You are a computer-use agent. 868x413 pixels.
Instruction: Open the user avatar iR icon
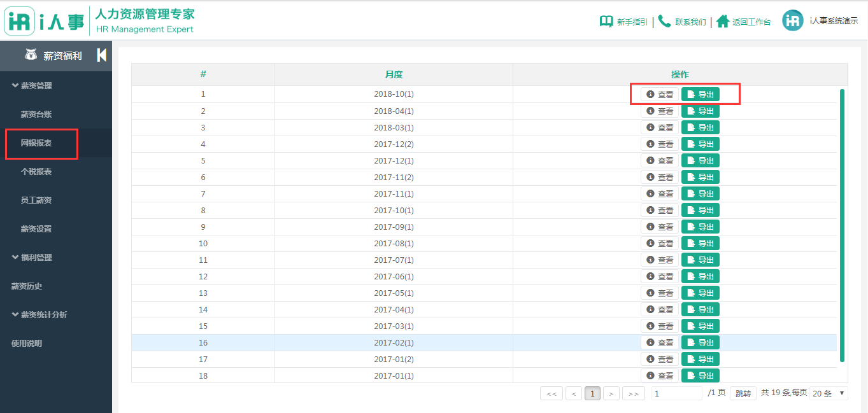(x=793, y=20)
